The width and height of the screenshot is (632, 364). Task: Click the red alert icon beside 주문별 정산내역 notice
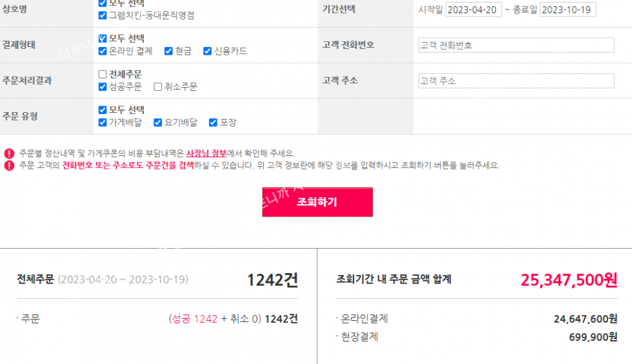(x=9, y=153)
